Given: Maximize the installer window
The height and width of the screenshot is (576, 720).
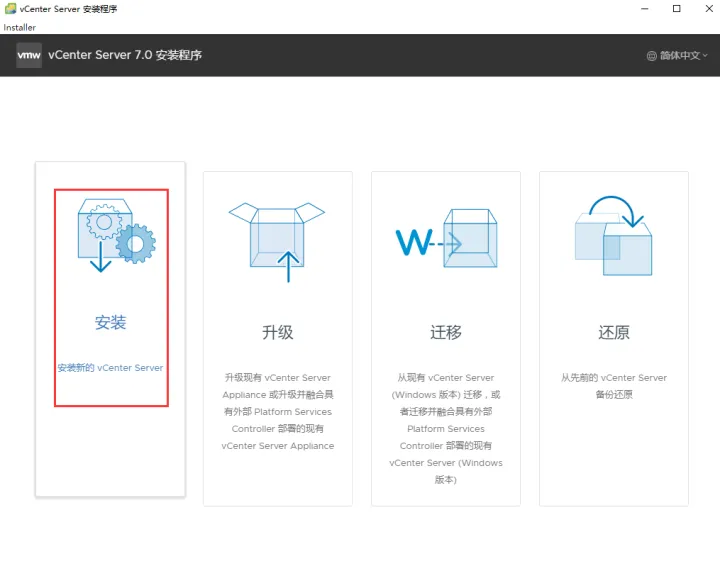Looking at the screenshot, I should (x=676, y=9).
